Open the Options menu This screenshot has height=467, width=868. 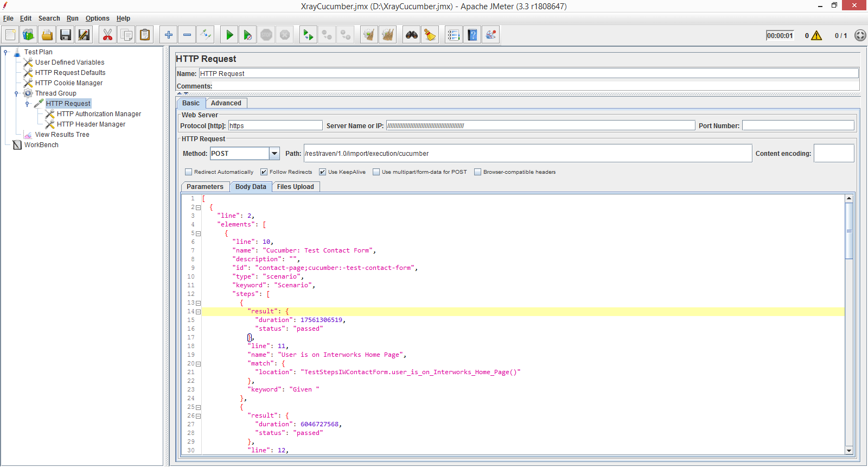pyautogui.click(x=98, y=18)
